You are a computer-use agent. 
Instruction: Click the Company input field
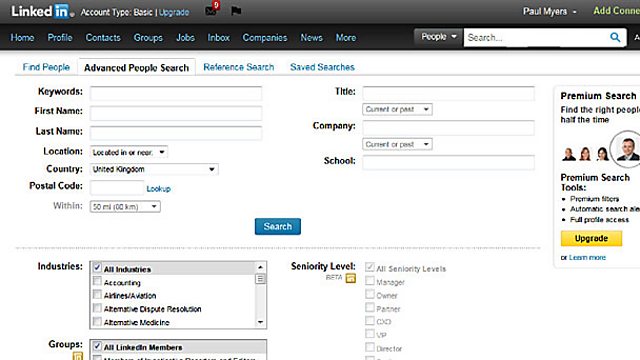(x=448, y=128)
